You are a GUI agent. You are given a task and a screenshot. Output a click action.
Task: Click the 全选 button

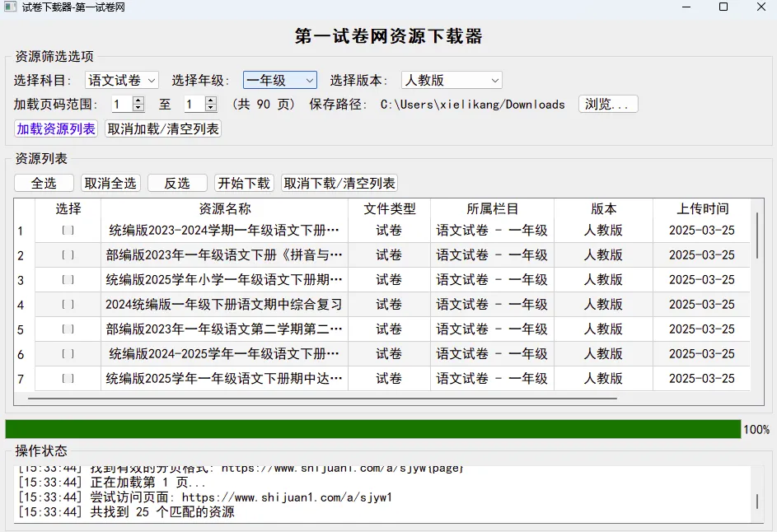(x=44, y=184)
